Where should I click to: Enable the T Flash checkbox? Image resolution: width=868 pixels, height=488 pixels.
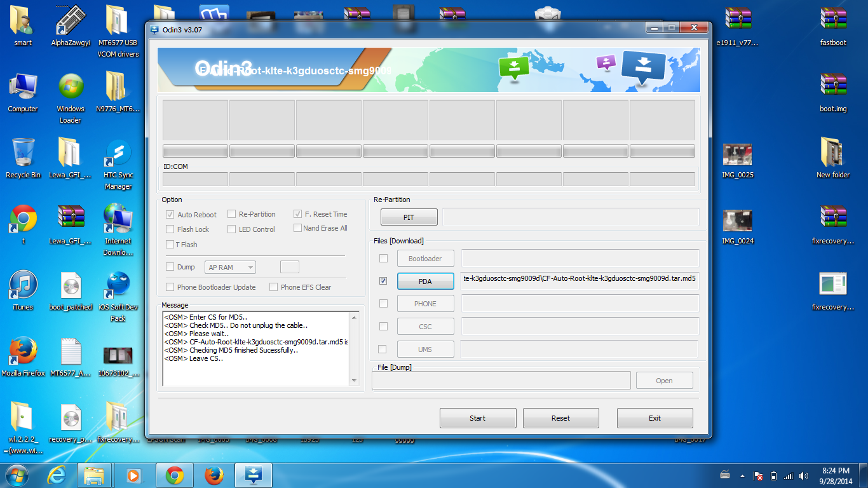click(170, 245)
